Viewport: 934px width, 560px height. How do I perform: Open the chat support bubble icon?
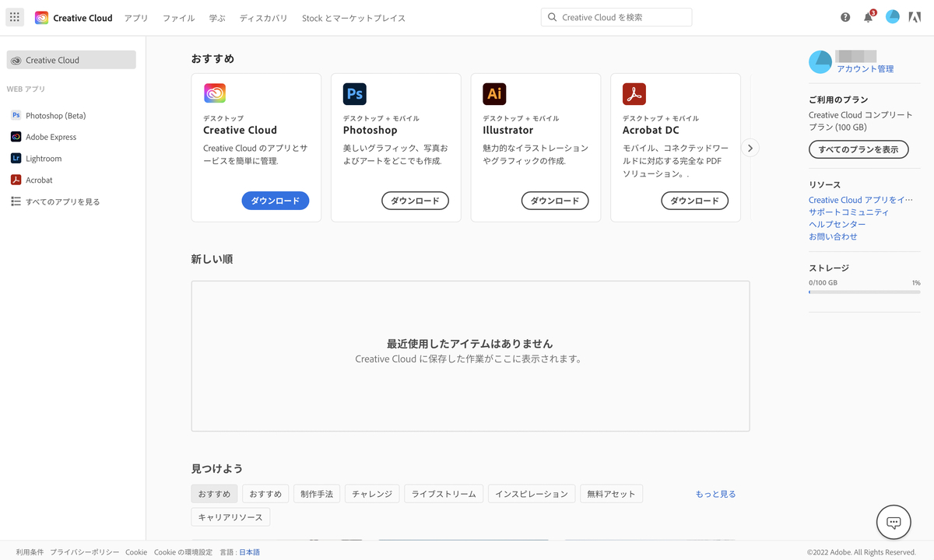click(x=894, y=523)
